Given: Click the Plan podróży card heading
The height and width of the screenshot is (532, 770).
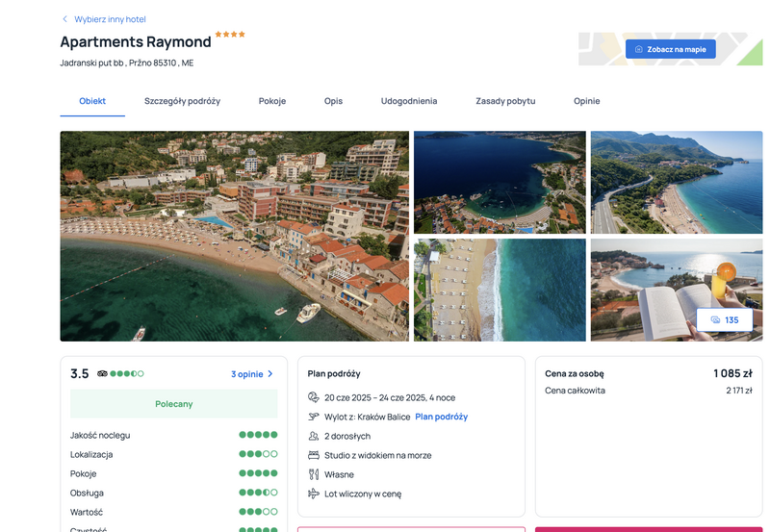Looking at the screenshot, I should tap(334, 373).
